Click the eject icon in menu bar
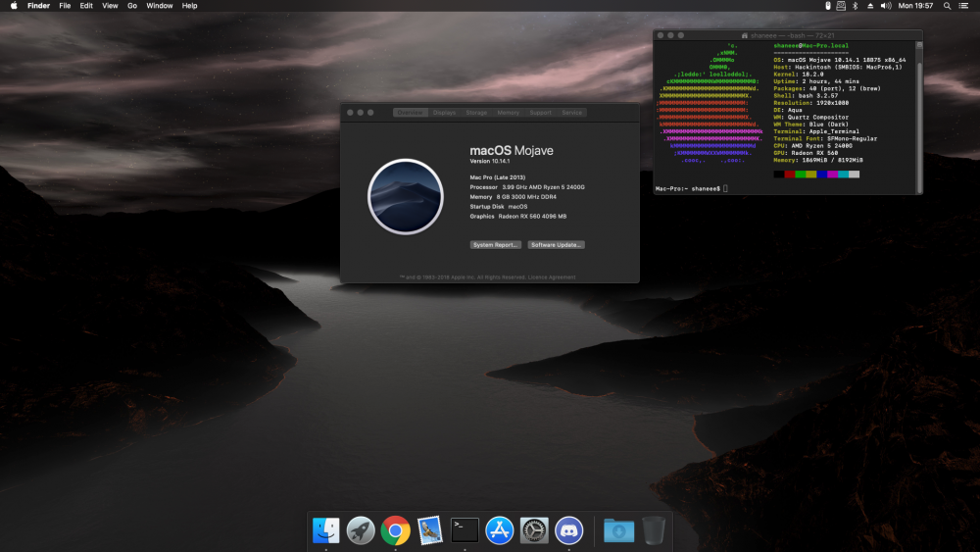Viewport: 980px width, 552px height. [869, 6]
